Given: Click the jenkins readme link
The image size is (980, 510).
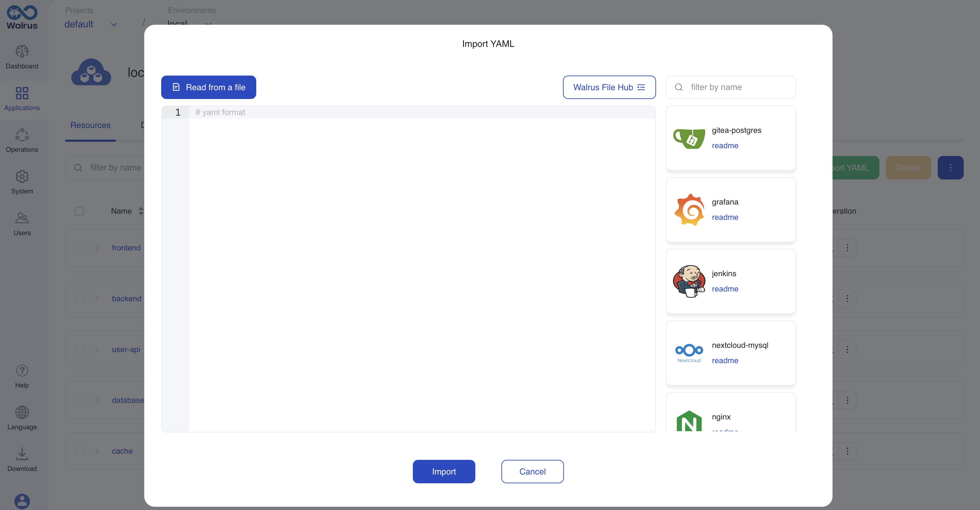Looking at the screenshot, I should [725, 288].
